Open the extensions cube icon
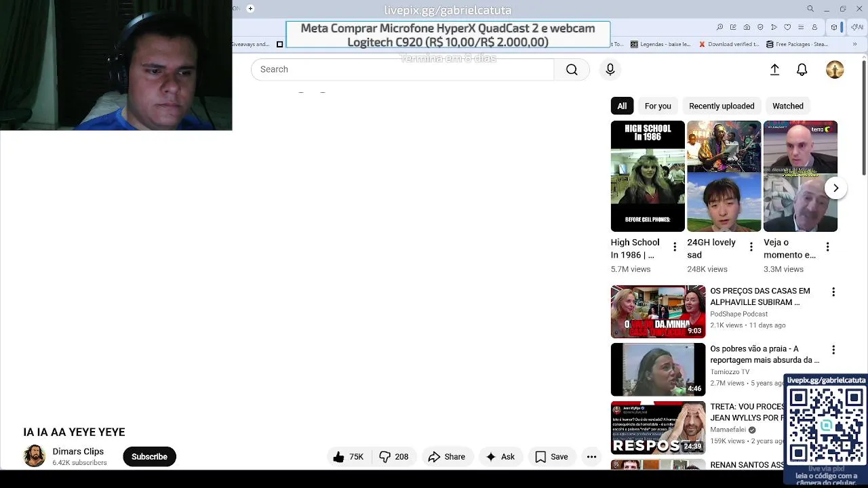This screenshot has height=488, width=868. click(x=834, y=27)
